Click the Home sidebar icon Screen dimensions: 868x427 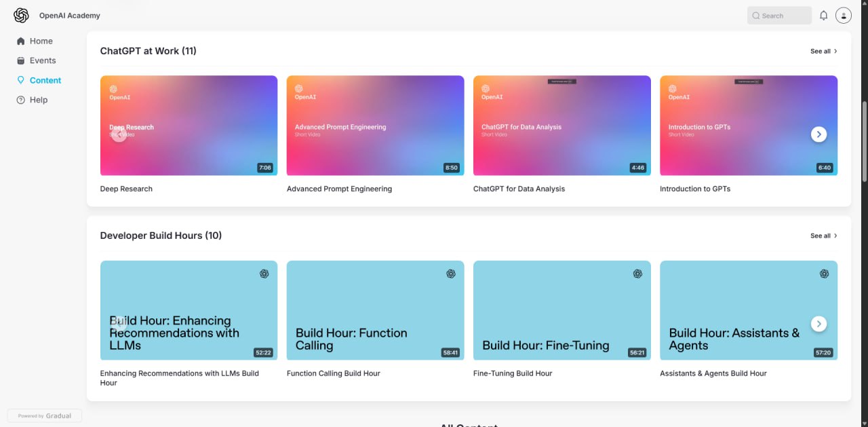(x=21, y=41)
